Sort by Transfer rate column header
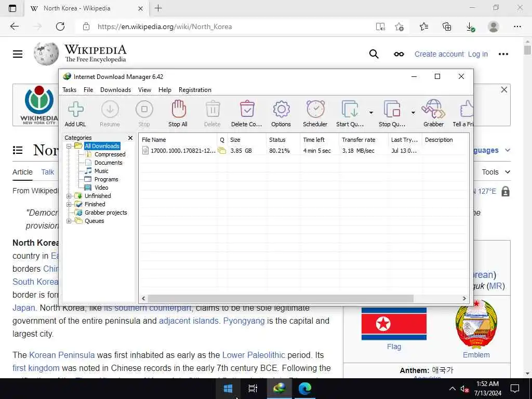Screen dimensions: 532x399 coord(363,140)
